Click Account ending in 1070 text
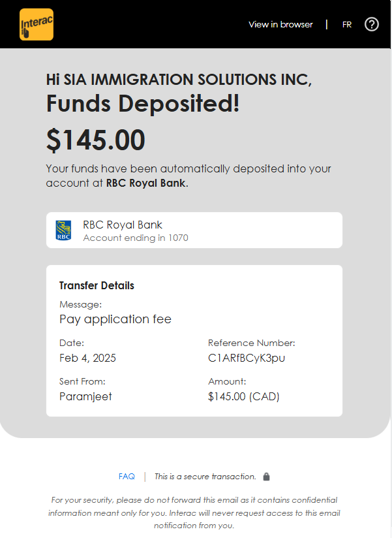This screenshot has height=538, width=392. click(x=136, y=238)
